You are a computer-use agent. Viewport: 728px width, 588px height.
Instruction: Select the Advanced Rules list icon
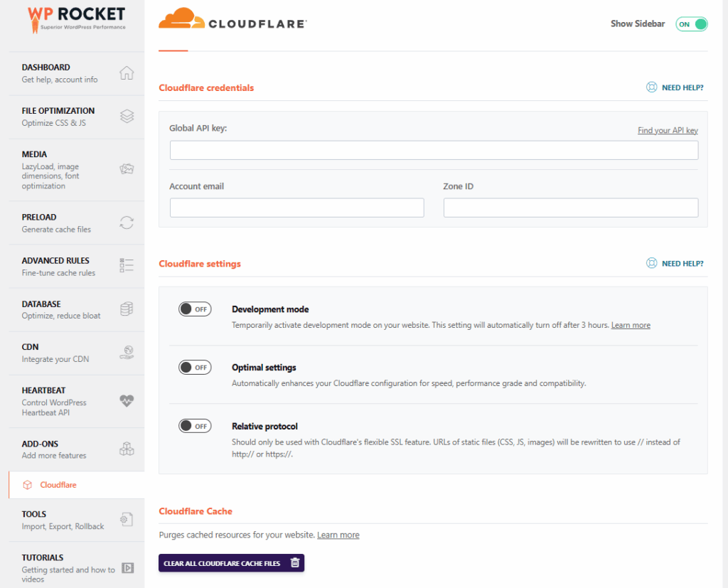126,266
